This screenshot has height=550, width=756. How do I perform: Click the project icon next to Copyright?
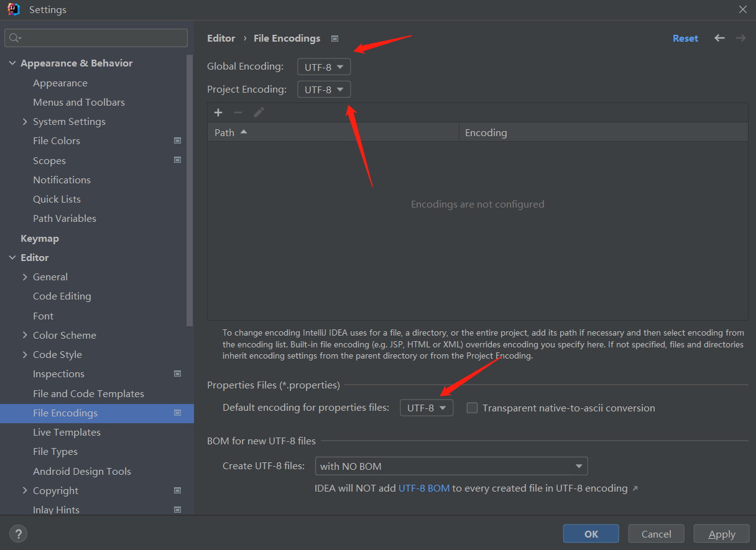click(x=178, y=490)
